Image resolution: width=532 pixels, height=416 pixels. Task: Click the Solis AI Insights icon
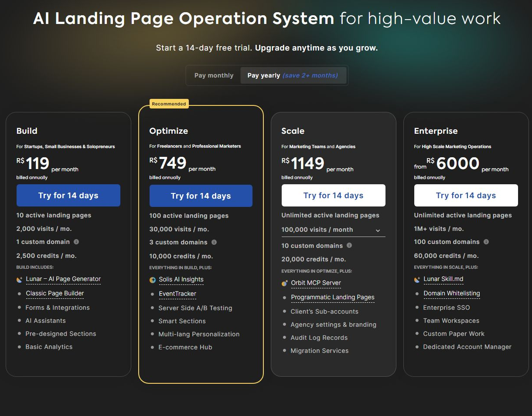click(x=153, y=280)
